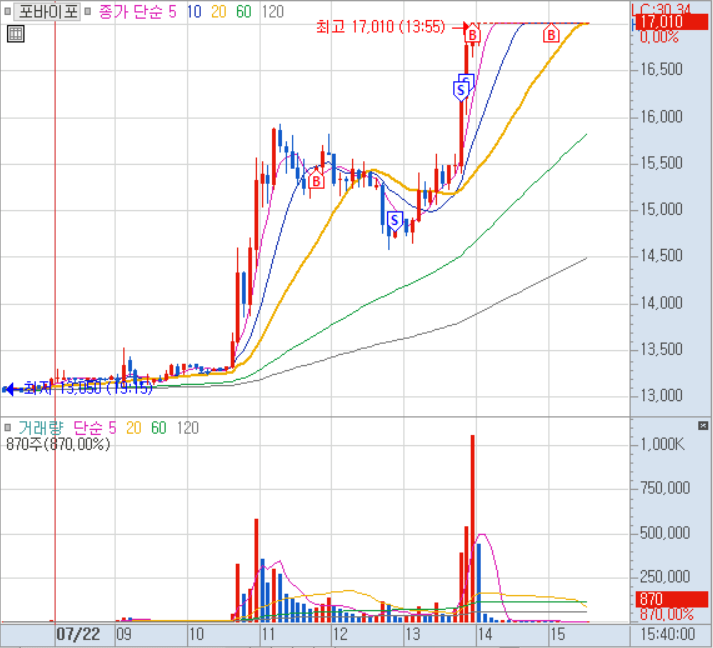The height and width of the screenshot is (648, 713).
Task: Click the red 17,010 current price tag
Action: (660, 22)
